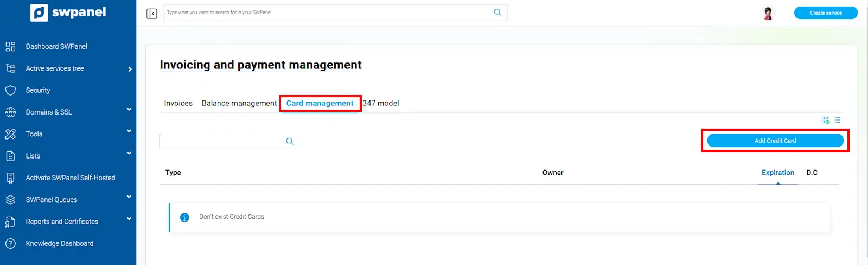This screenshot has height=265, width=868.
Task: Switch to grid card view icon
Action: click(825, 120)
